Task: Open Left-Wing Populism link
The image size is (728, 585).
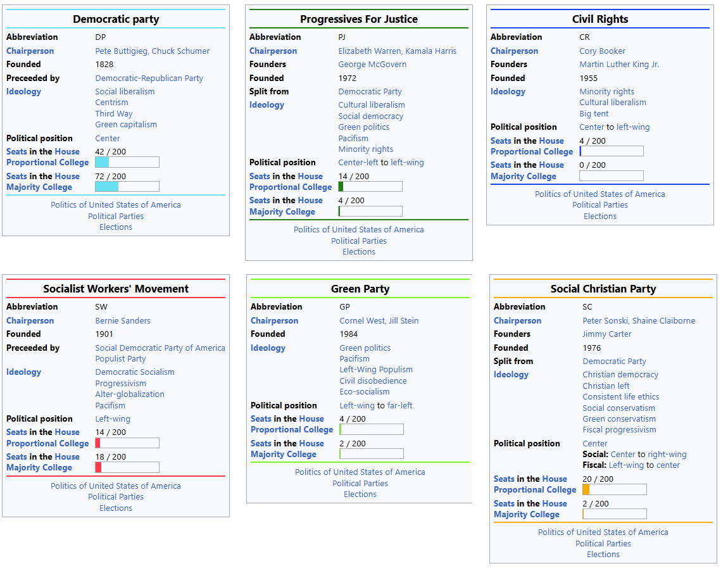Action: [x=376, y=370]
